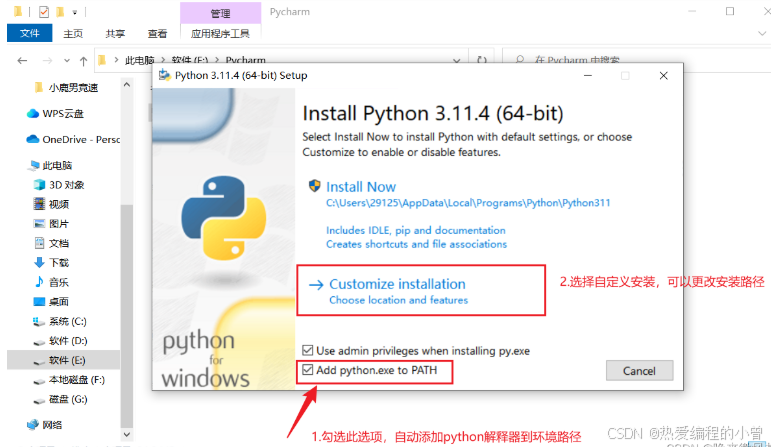Screen dimensions: 771x447
Task: Go forward in Explorer navigation
Action: pos(47,61)
